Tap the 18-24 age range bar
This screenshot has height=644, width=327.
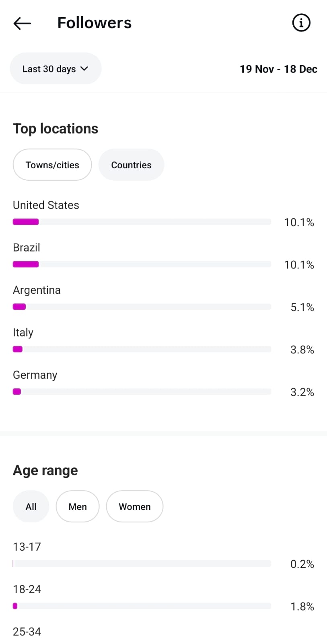coord(142,606)
